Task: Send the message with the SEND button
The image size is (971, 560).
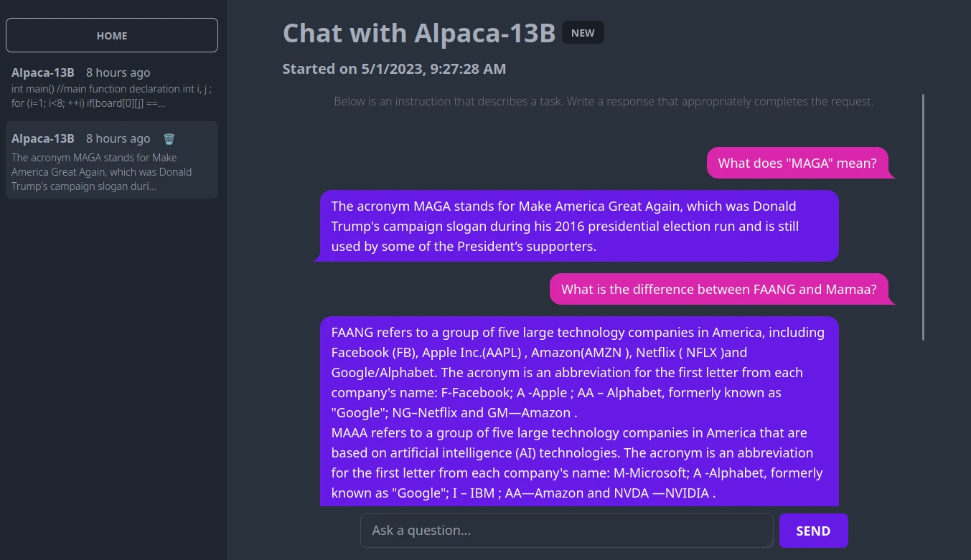Action: tap(813, 531)
